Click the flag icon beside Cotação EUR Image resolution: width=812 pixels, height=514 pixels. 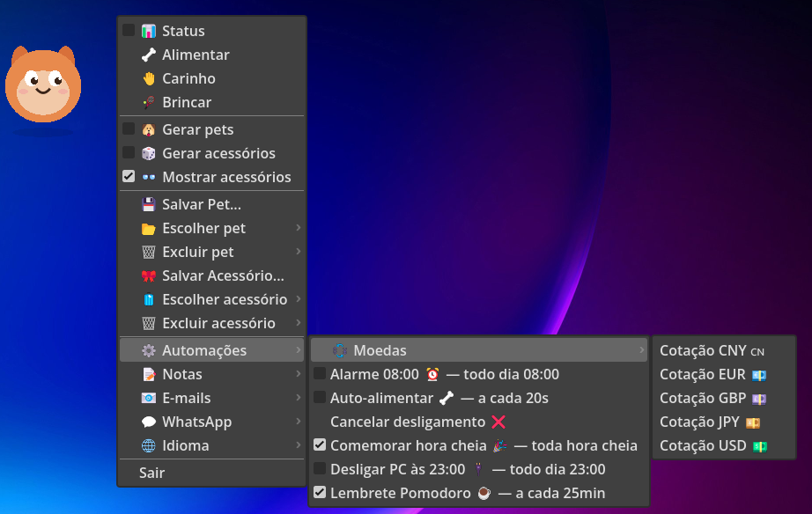click(x=759, y=375)
